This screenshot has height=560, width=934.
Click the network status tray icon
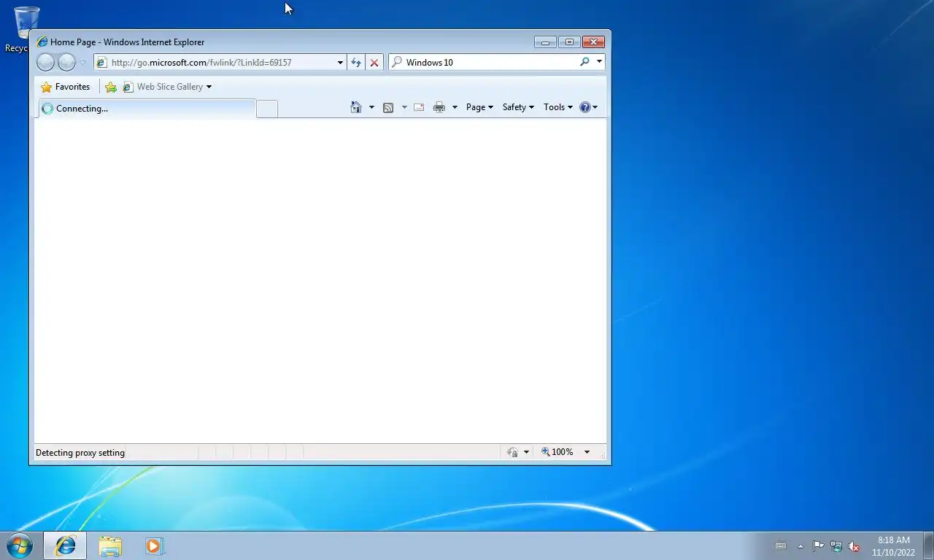[836, 546]
